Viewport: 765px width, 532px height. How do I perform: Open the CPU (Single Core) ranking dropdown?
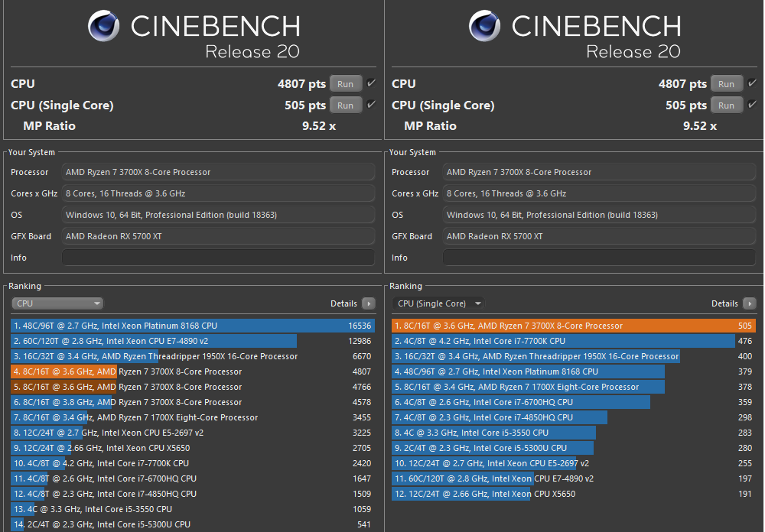438,303
